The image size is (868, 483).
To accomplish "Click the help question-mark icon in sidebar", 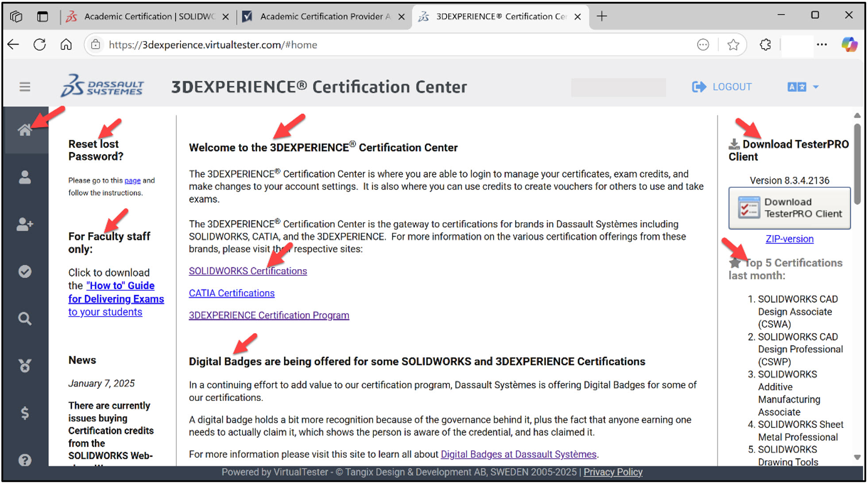I will pyautogui.click(x=25, y=460).
